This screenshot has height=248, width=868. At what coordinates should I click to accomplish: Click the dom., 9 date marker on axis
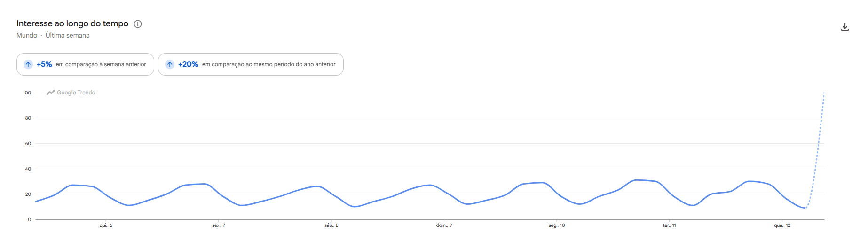[x=444, y=225]
